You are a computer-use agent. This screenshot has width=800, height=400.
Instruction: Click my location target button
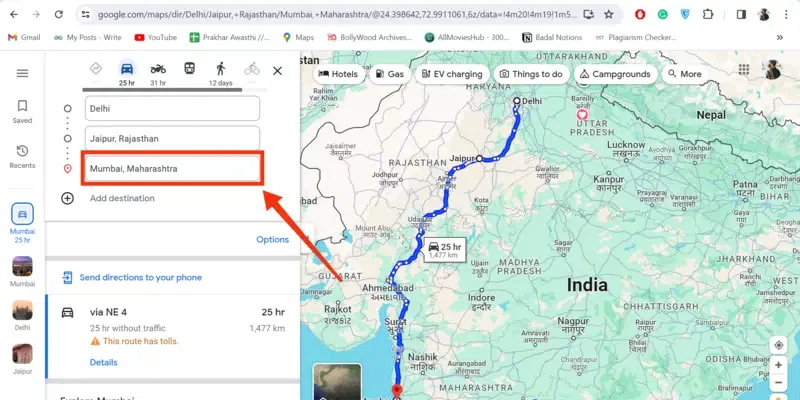click(779, 345)
